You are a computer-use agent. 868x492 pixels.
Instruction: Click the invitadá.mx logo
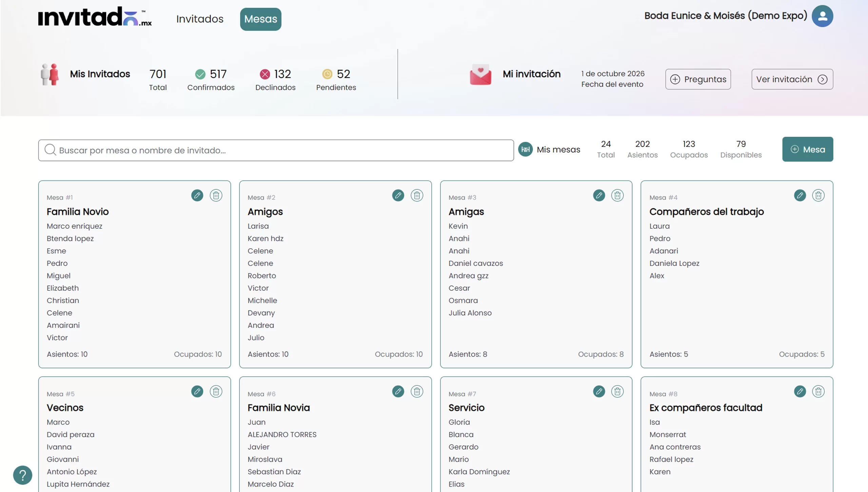point(95,17)
